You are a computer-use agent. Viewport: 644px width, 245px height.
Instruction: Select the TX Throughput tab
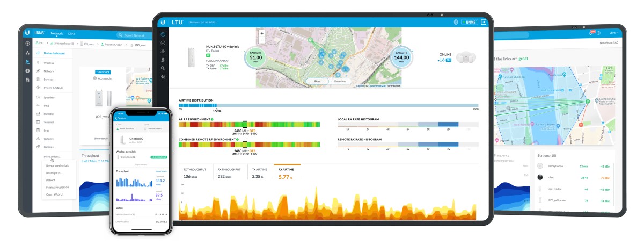point(195,172)
